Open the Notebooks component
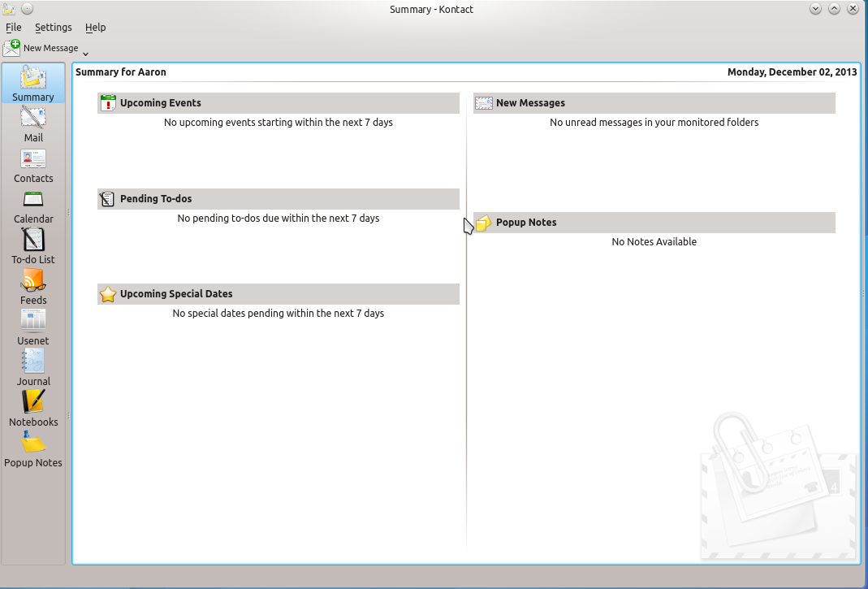868x589 pixels. (x=33, y=409)
